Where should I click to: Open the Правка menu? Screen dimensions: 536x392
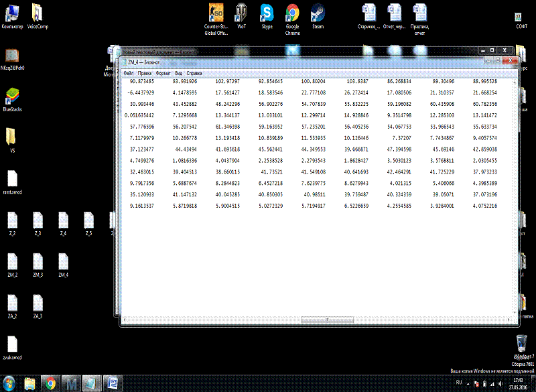click(x=145, y=72)
